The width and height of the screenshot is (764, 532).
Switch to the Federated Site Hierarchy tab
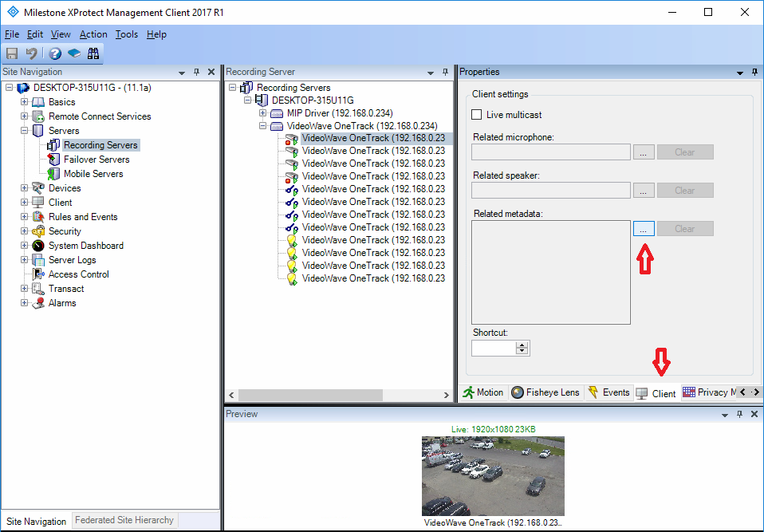(x=124, y=520)
